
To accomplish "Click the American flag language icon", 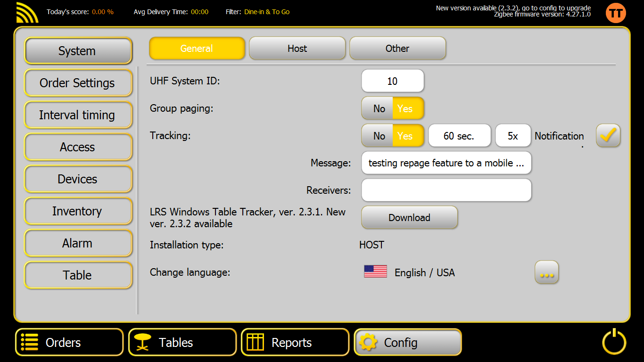I will pos(375,271).
